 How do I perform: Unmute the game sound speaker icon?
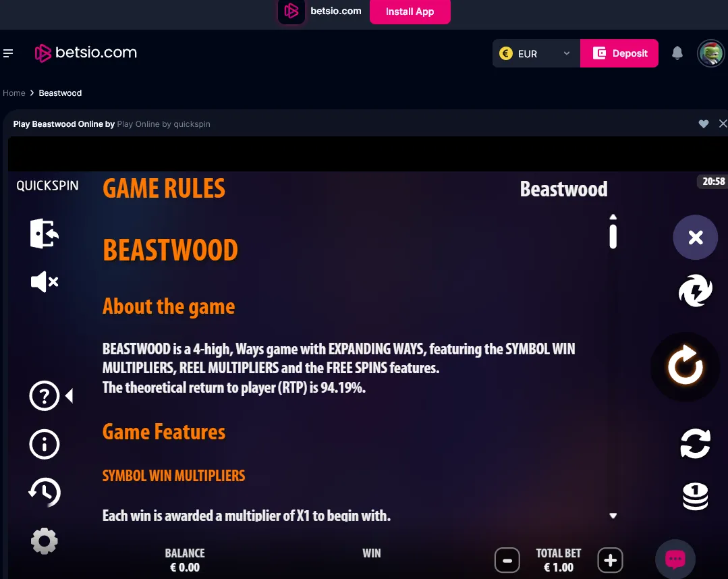pyautogui.click(x=45, y=282)
